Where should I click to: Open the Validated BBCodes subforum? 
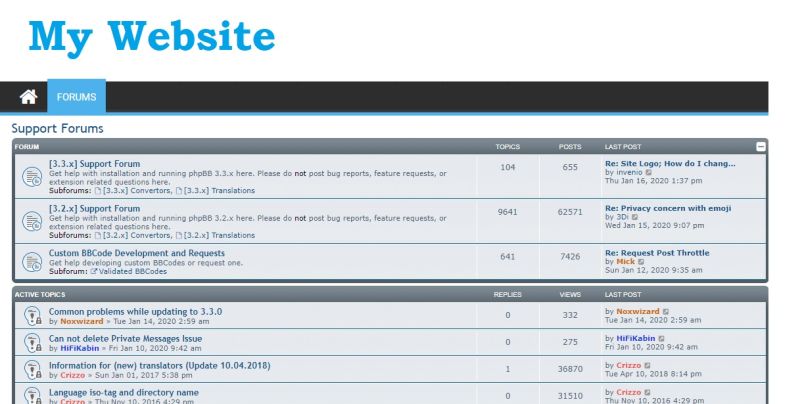click(x=133, y=271)
